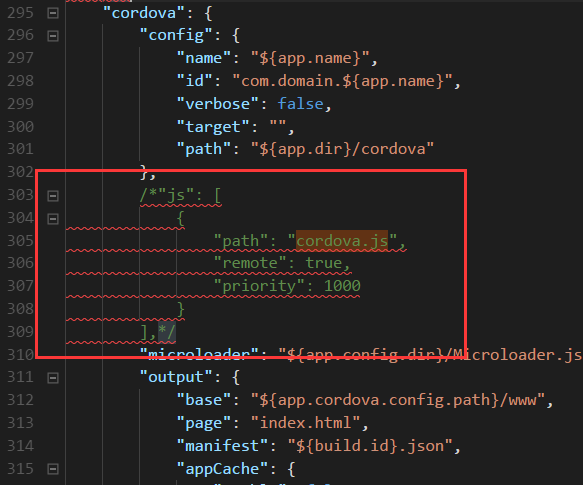Click the "name" key on line 297
The width and height of the screenshot is (583, 485).
pos(204,58)
